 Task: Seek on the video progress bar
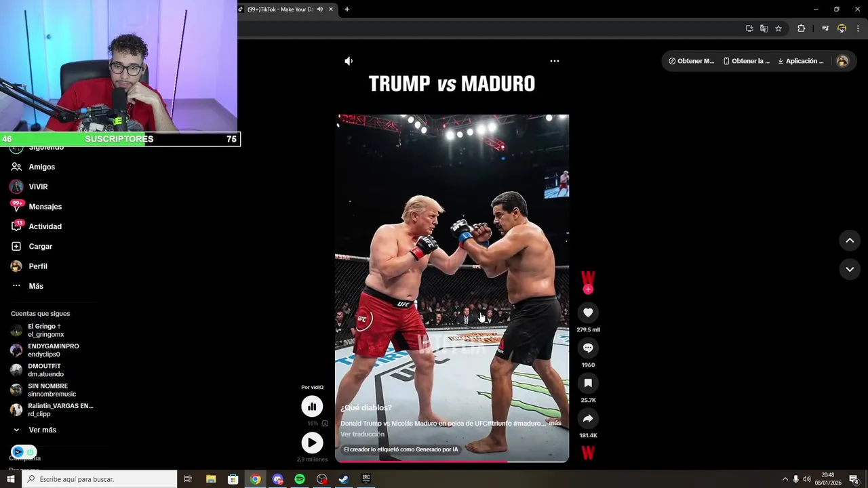click(x=452, y=462)
